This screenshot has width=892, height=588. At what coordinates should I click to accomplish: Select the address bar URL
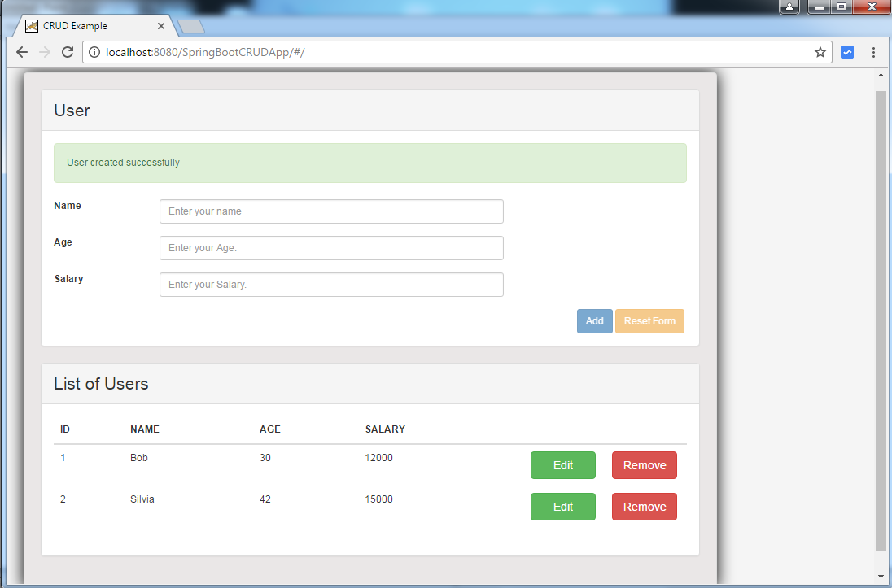[244, 51]
